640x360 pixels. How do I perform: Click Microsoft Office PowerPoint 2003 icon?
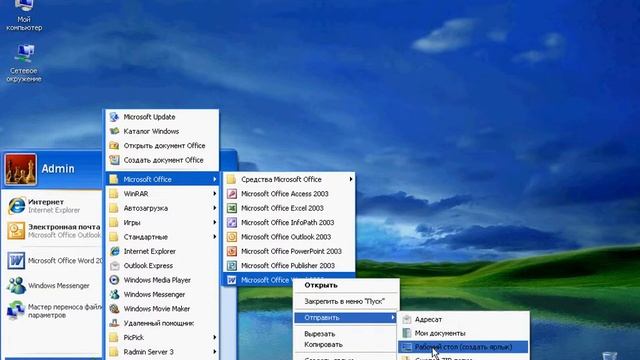click(231, 251)
